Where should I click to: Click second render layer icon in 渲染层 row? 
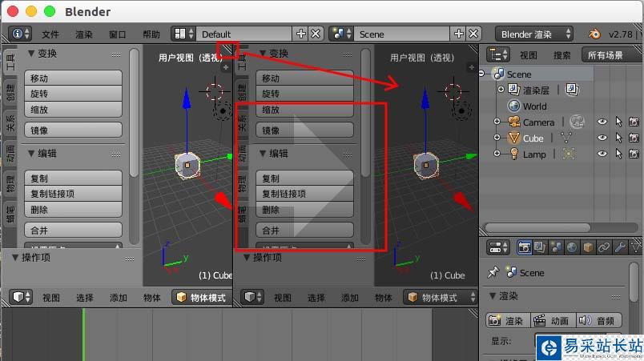pyautogui.click(x=572, y=90)
